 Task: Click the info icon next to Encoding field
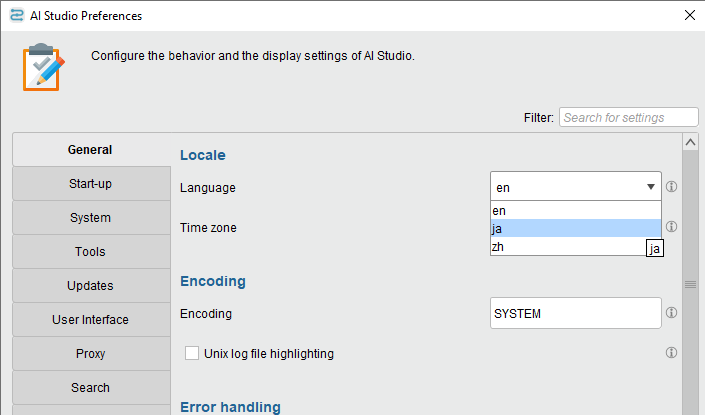pyautogui.click(x=671, y=312)
